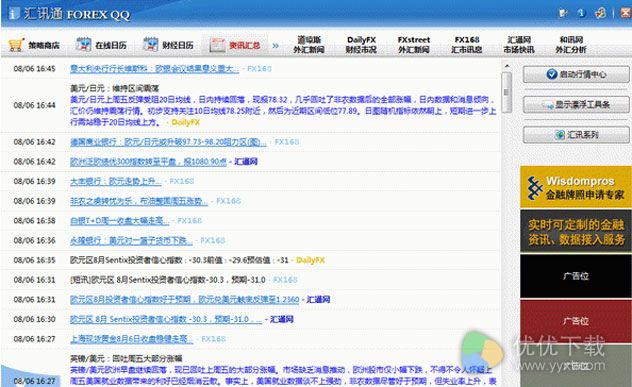632x387 pixels.
Task: Click the red 广告位 ad slot
Action: click(x=576, y=321)
